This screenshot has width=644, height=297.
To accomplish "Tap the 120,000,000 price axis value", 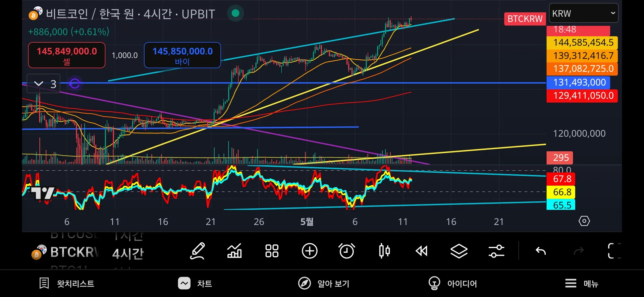I will [579, 133].
